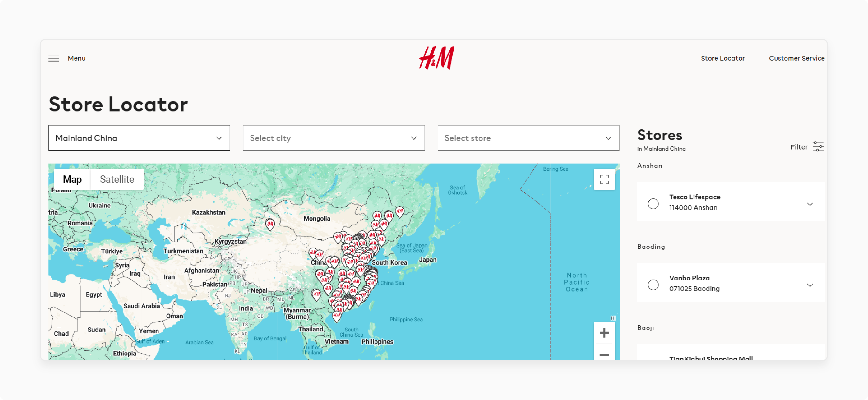Click the Baoji city heading
This screenshot has height=400, width=868.
[x=646, y=328]
